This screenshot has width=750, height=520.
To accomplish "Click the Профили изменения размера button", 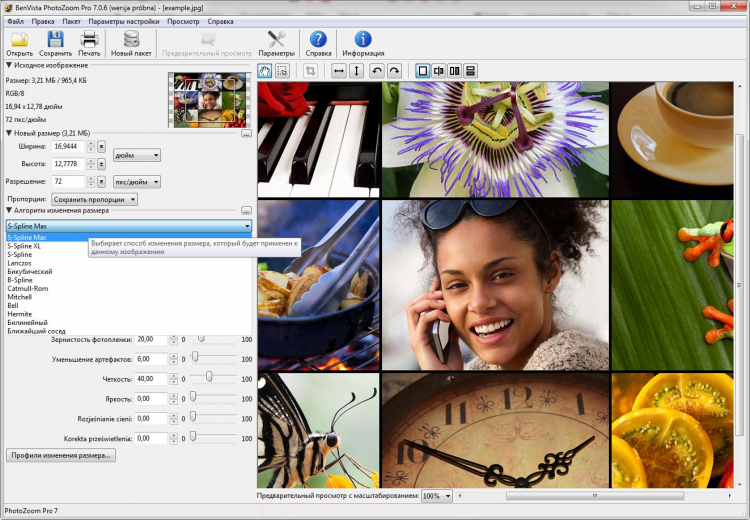I will 62,455.
